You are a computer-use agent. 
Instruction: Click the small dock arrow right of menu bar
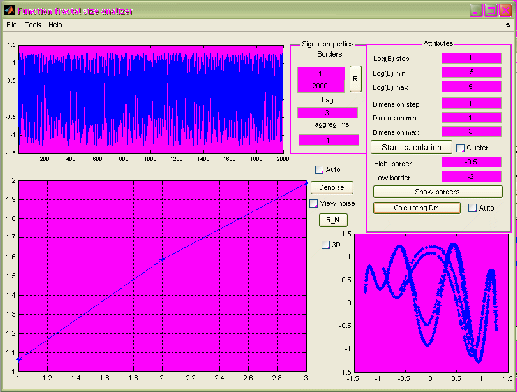coord(508,25)
